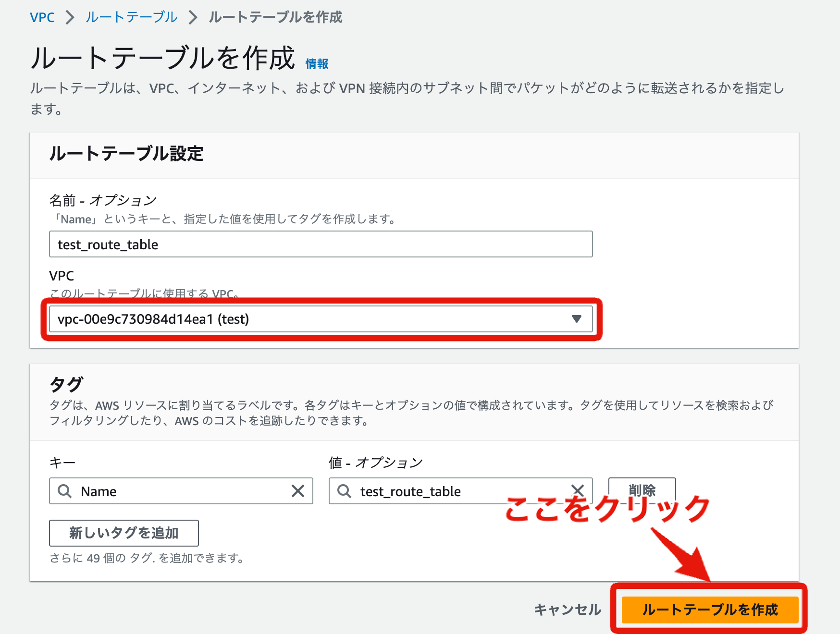
Task: Click キャンセル to cancel
Action: pyautogui.click(x=568, y=610)
